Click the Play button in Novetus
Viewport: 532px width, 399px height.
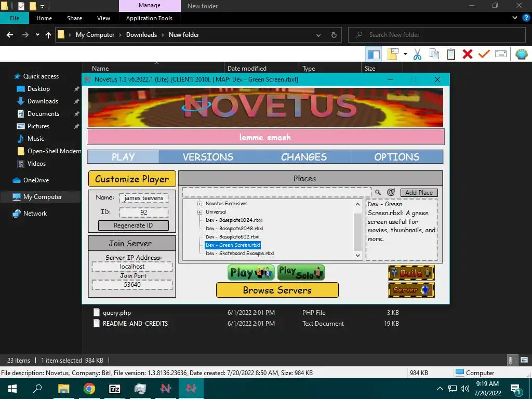(251, 273)
